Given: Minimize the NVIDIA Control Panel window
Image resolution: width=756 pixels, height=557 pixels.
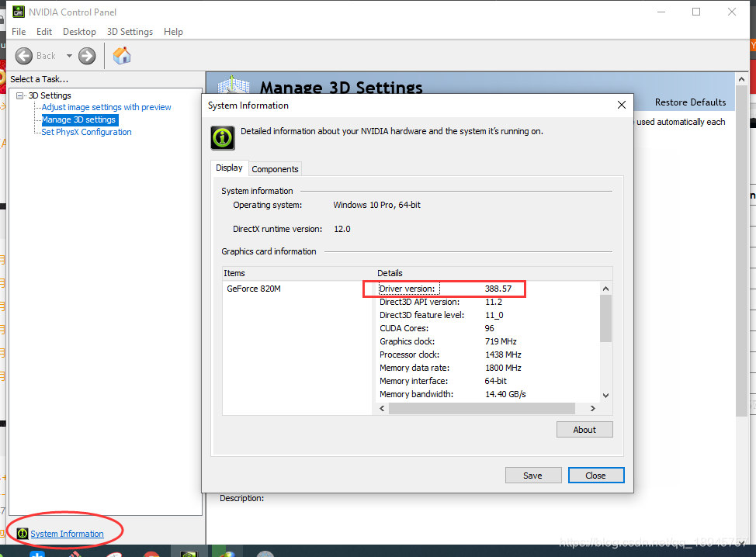Looking at the screenshot, I should click(x=661, y=12).
